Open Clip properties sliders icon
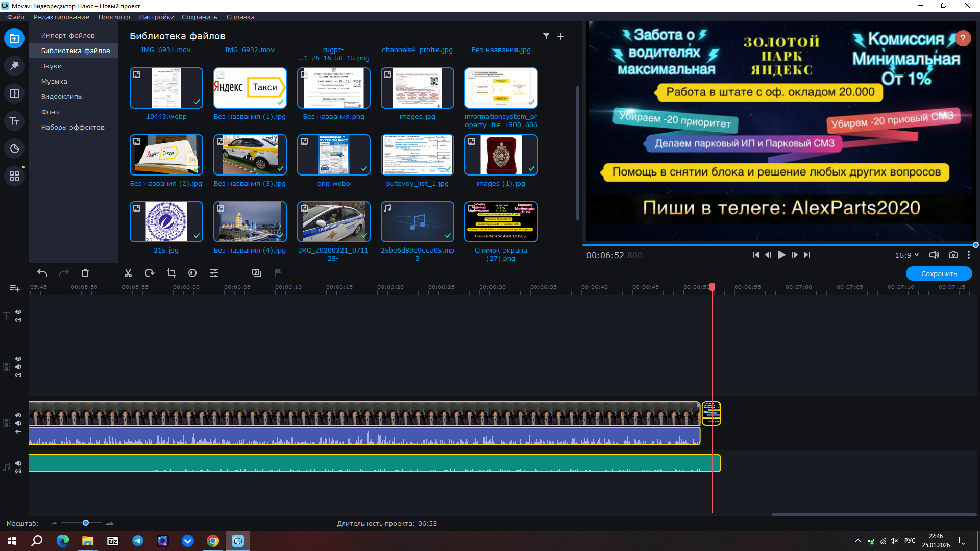Viewport: 980px width, 551px height. pos(214,273)
